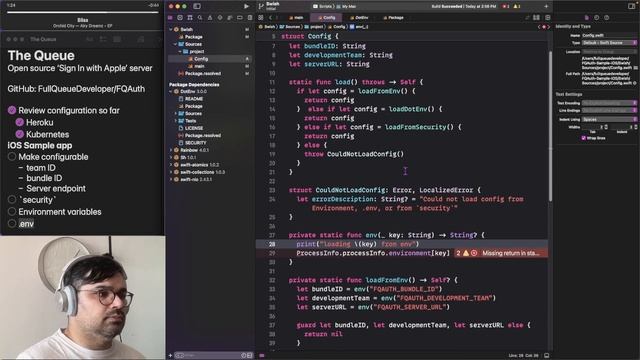The width and height of the screenshot is (640, 360).
Task: Click the 'Missing return' error banner
Action: pos(510,253)
